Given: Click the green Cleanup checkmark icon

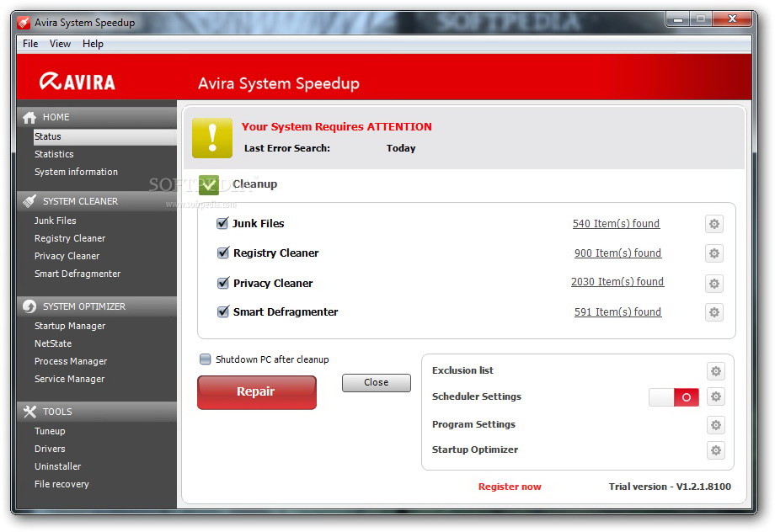Looking at the screenshot, I should click(209, 185).
